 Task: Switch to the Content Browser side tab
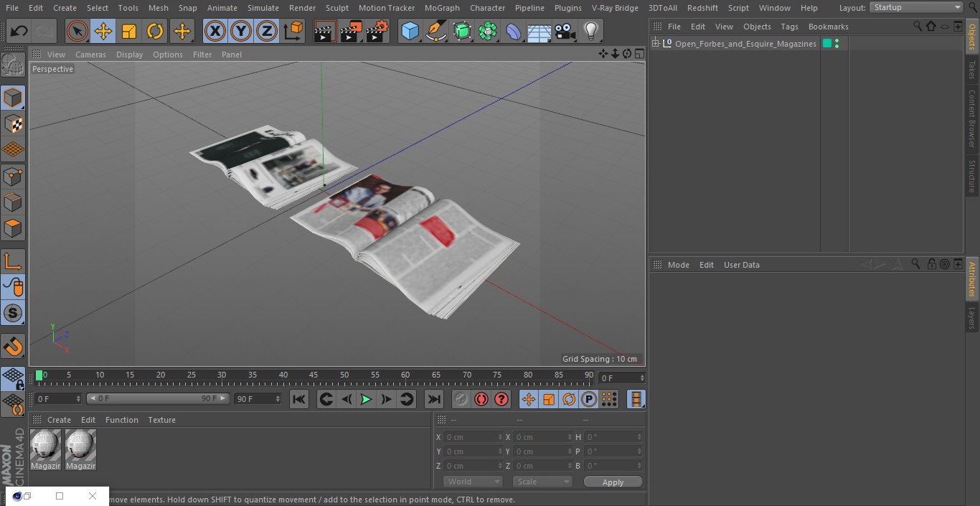(972, 118)
